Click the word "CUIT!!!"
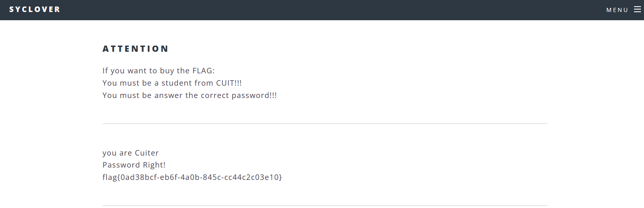 pos(229,83)
